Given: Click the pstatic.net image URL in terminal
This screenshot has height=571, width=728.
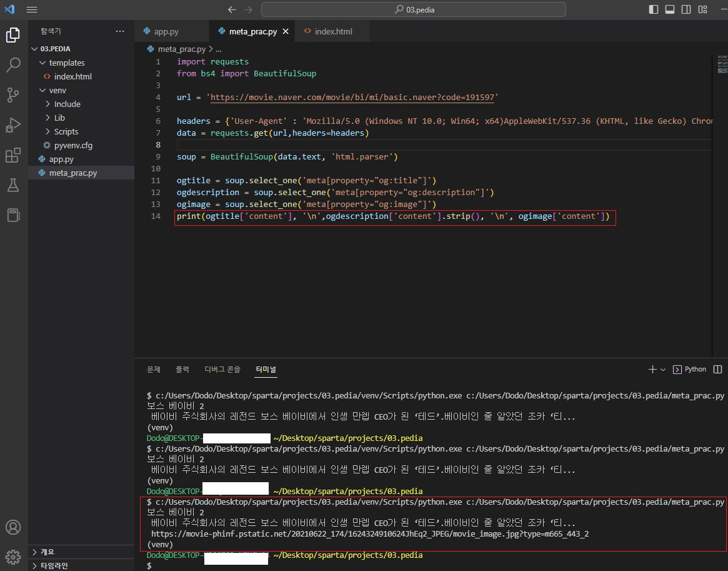Looking at the screenshot, I should coord(369,534).
